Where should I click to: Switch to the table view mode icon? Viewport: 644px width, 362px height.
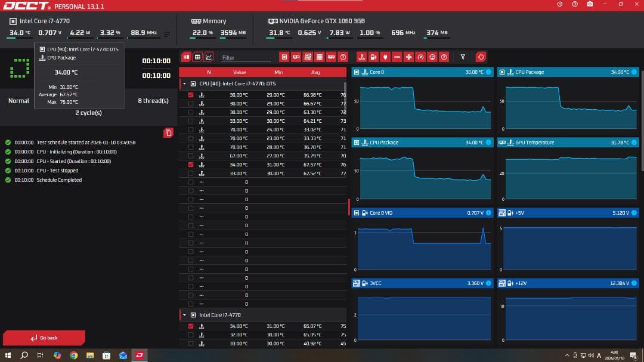(x=197, y=57)
